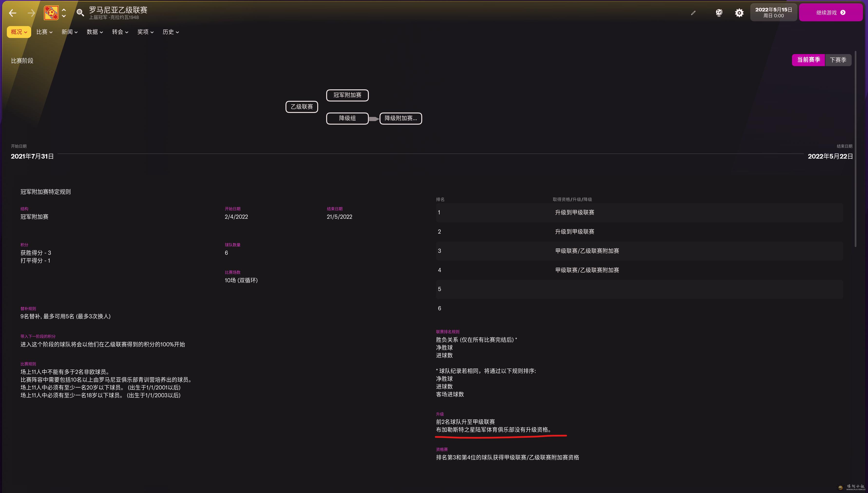
Task: Select the 降级组 stage box
Action: [x=347, y=118]
